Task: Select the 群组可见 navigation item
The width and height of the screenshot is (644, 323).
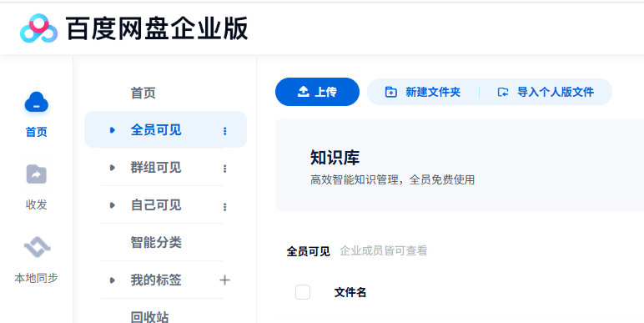Action: 156,168
